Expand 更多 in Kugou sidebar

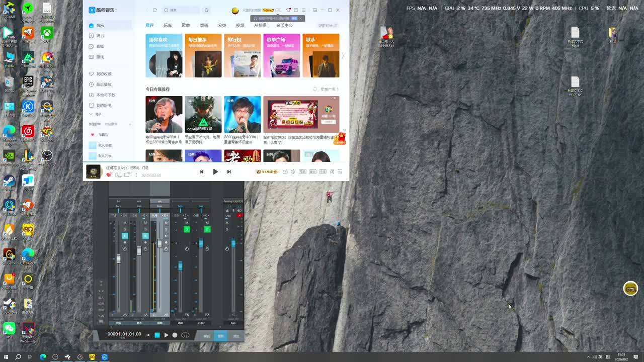click(96, 115)
